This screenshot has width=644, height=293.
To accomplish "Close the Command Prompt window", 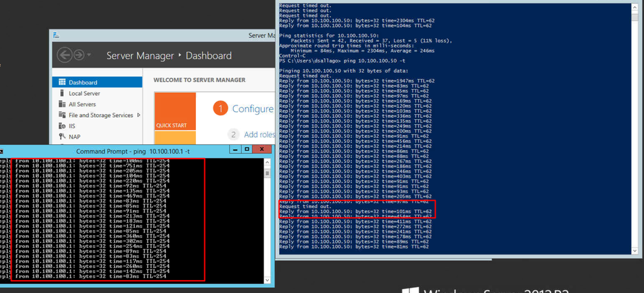I will tap(262, 149).
